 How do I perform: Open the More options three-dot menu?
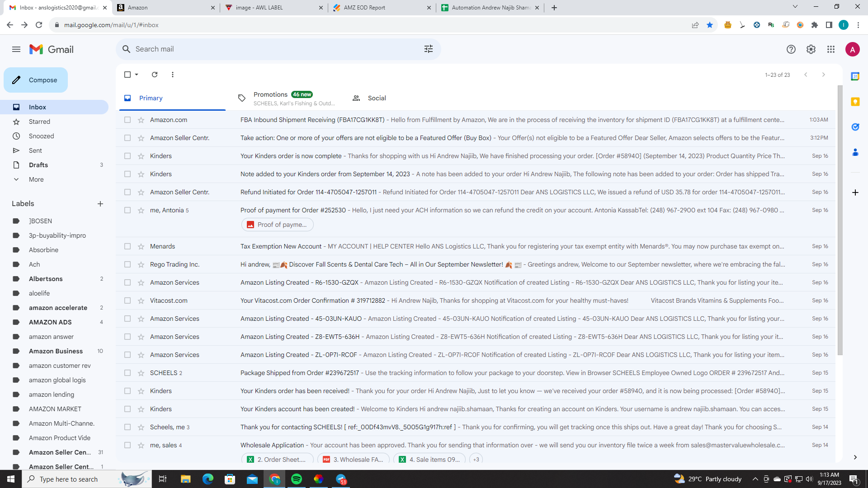click(173, 75)
